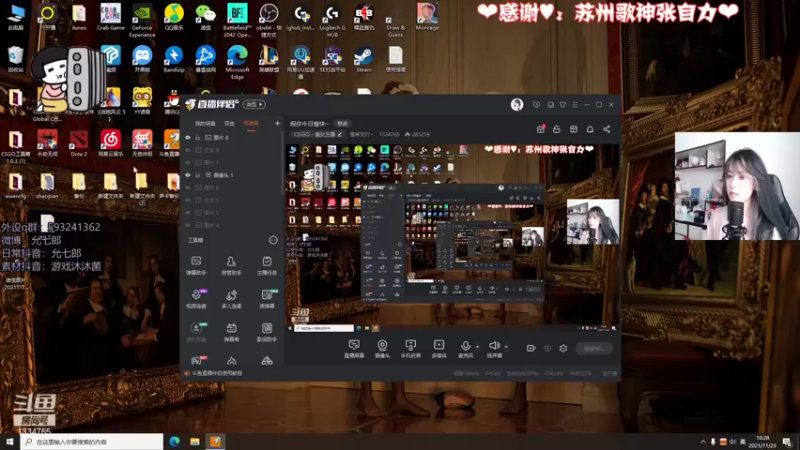Open the 歌词助手 lyrics assistant tool
Viewport: 800px width, 450px height.
click(266, 332)
